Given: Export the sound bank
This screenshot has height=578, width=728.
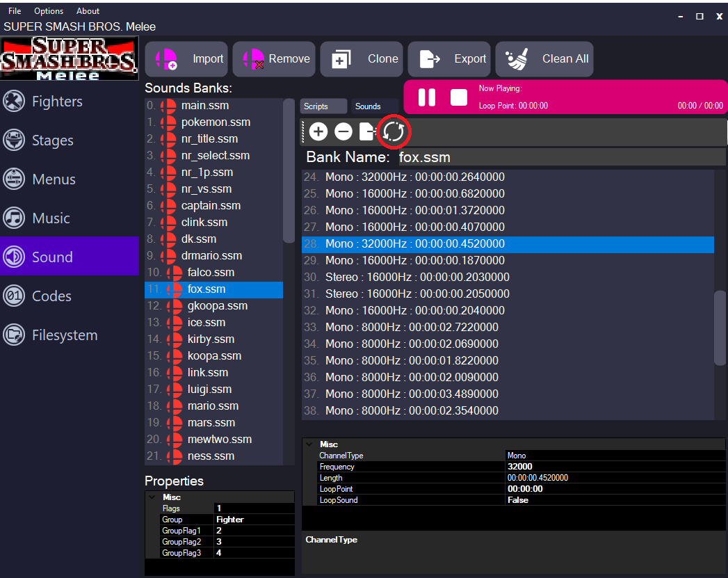Looking at the screenshot, I should coord(449,59).
